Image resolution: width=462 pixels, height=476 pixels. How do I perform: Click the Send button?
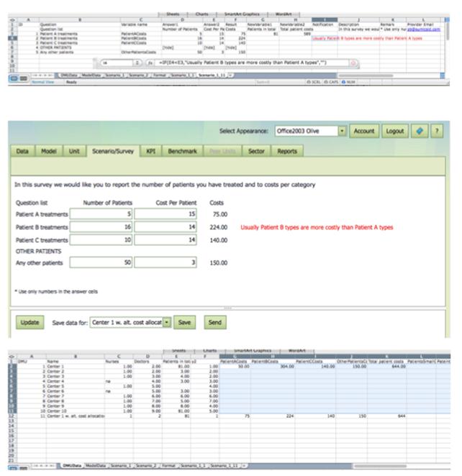(214, 322)
